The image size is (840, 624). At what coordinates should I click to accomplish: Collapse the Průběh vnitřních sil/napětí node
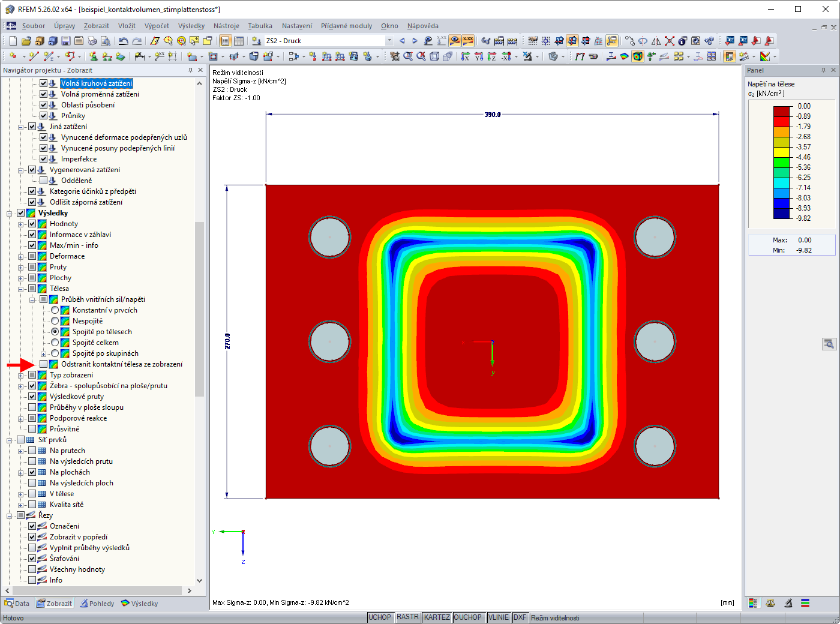pos(32,299)
